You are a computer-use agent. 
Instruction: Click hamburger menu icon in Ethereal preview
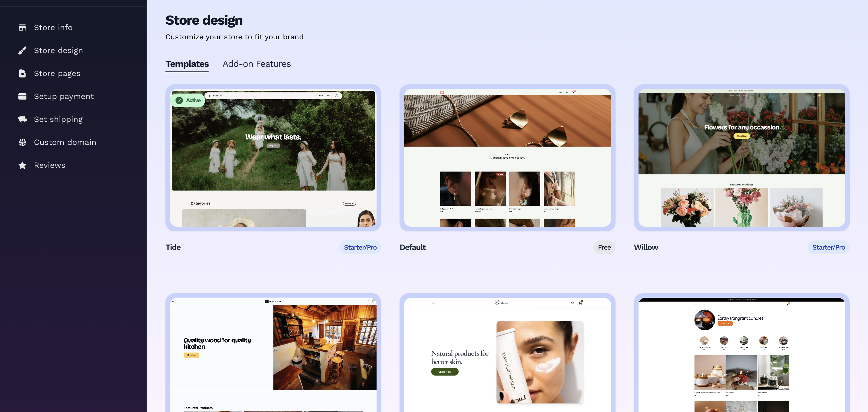[x=433, y=303]
